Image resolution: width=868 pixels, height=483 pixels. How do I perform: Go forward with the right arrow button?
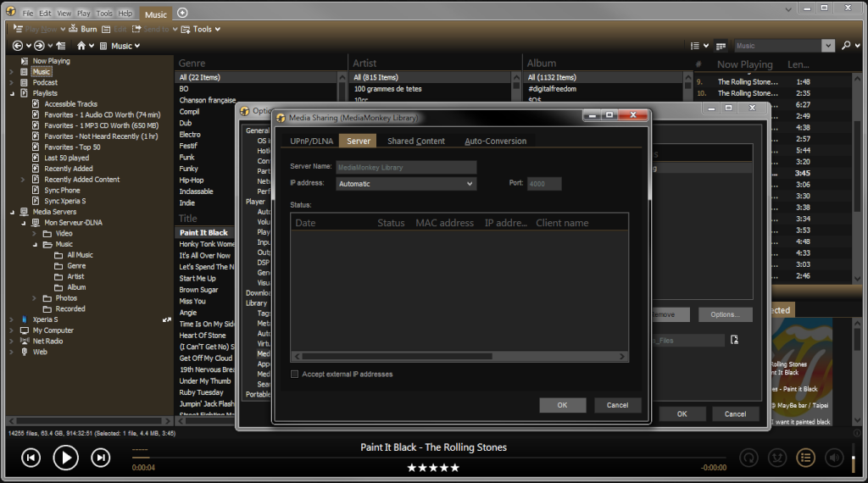[x=39, y=46]
